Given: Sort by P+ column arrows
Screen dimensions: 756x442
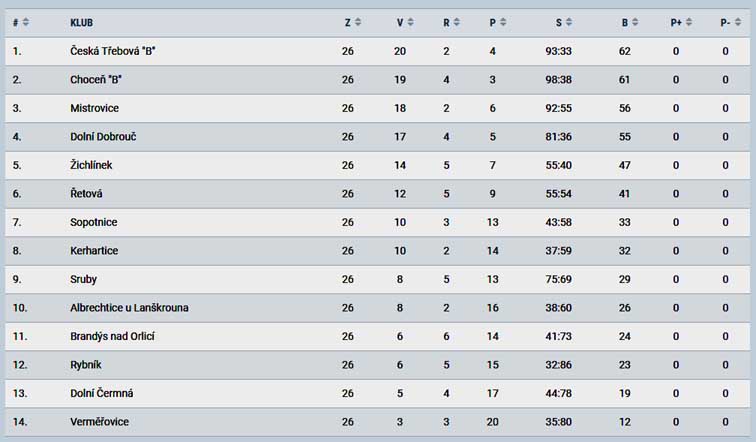Looking at the screenshot, I should [x=688, y=22].
